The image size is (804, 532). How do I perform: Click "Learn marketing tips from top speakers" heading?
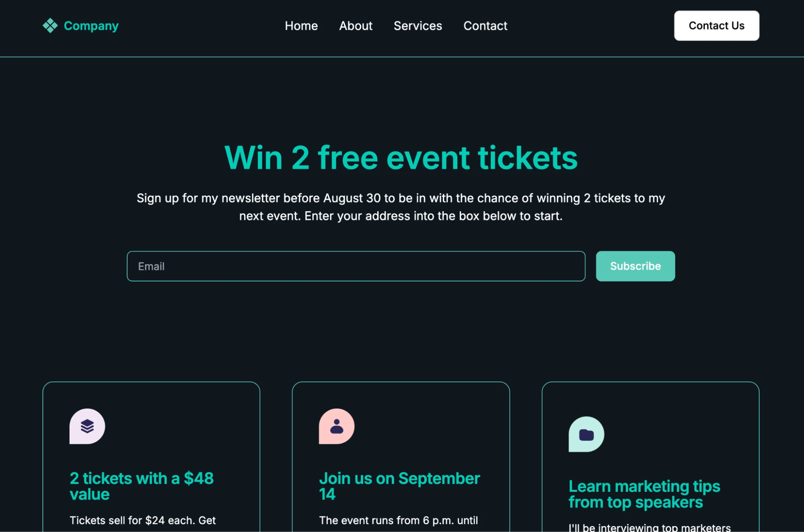coord(644,494)
